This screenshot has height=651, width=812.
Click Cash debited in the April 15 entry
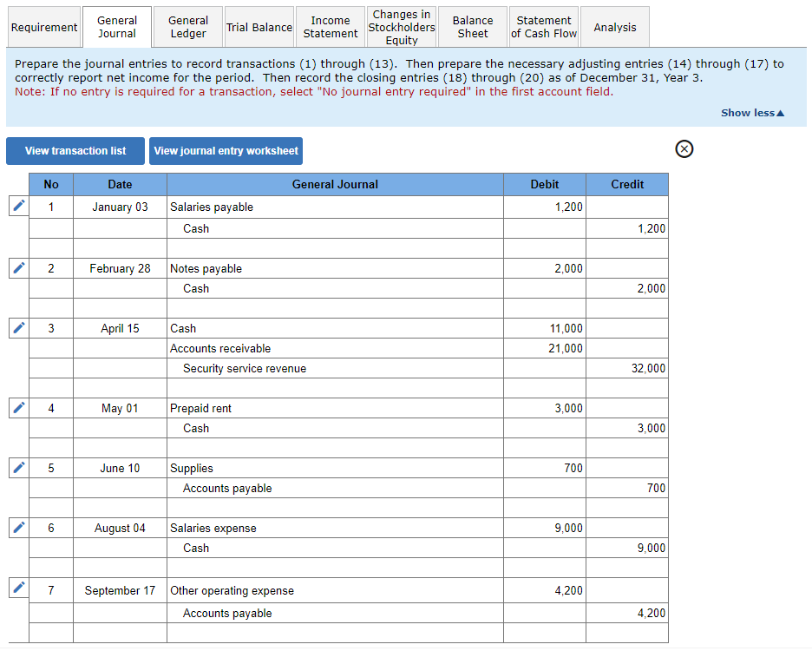pos(335,329)
